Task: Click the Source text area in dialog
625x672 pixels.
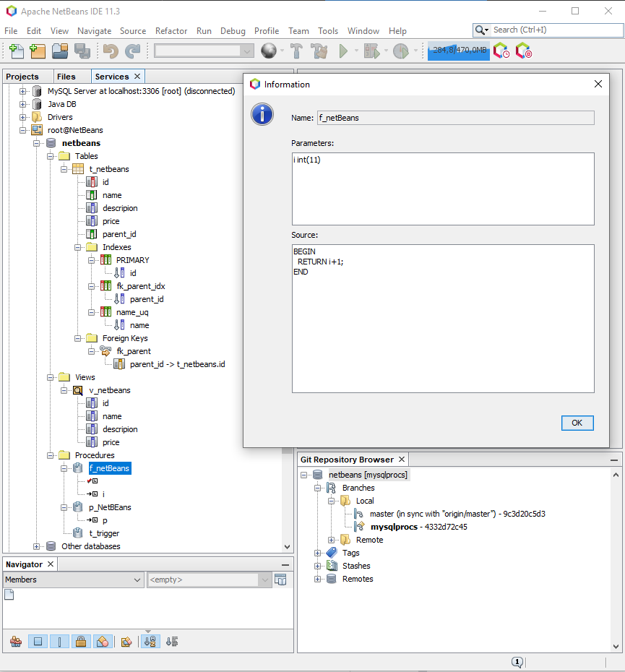Action: click(x=443, y=319)
